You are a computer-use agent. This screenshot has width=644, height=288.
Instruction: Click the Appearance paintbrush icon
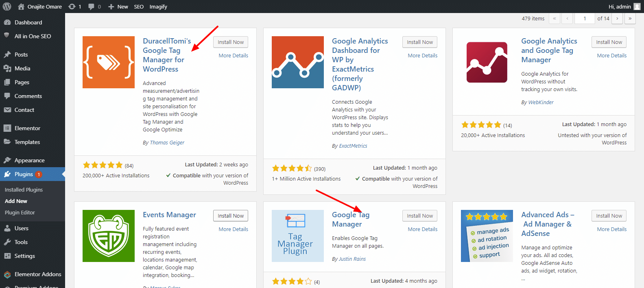(7, 160)
